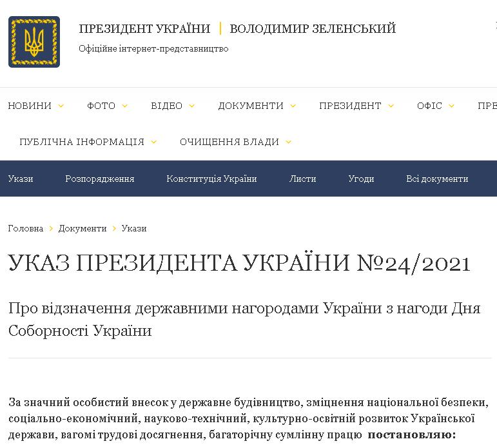The height and width of the screenshot is (448, 497).
Task: Open the ВІДЕО dropdown arrow
Action: click(192, 106)
